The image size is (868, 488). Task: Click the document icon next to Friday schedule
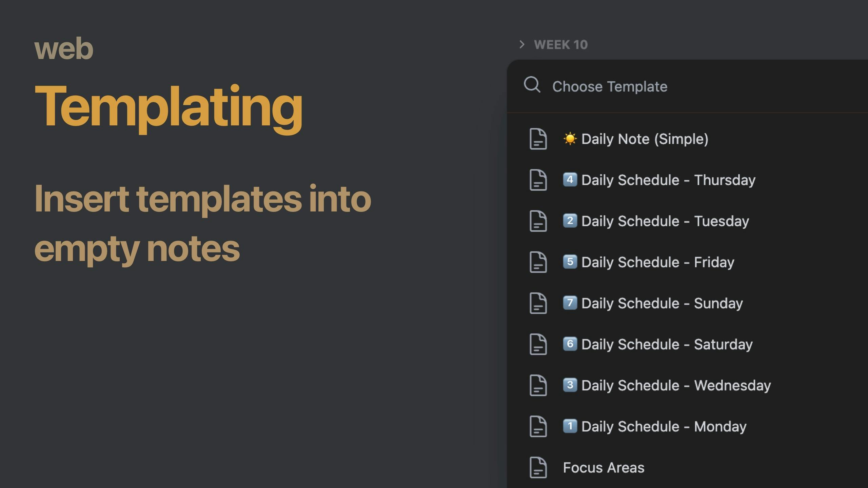(538, 262)
